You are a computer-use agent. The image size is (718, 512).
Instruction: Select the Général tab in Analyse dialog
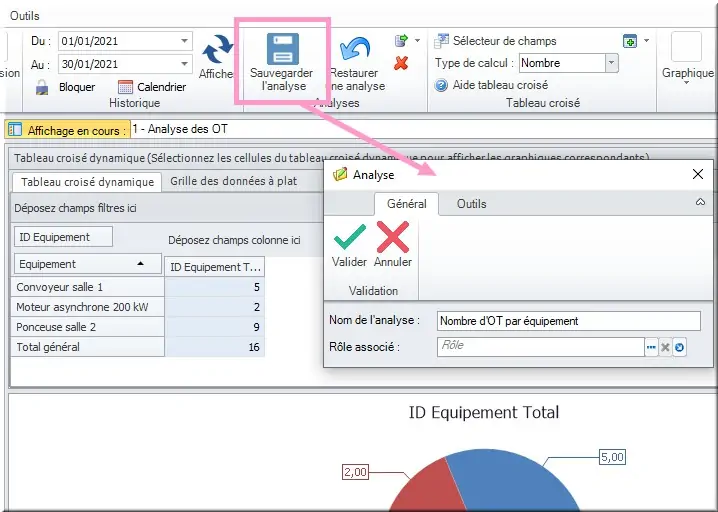(x=407, y=204)
